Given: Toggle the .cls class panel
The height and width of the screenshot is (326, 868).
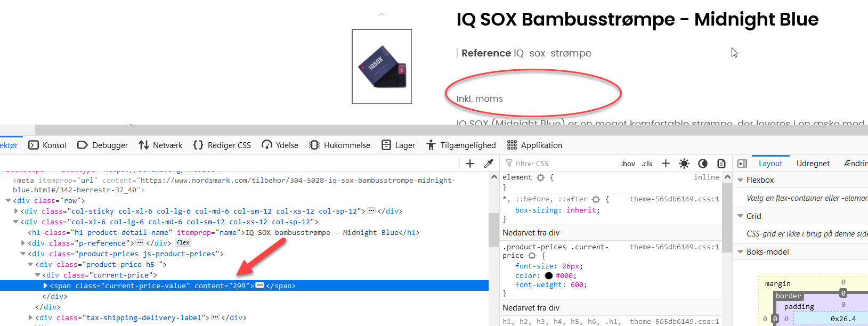Looking at the screenshot, I should point(647,164).
